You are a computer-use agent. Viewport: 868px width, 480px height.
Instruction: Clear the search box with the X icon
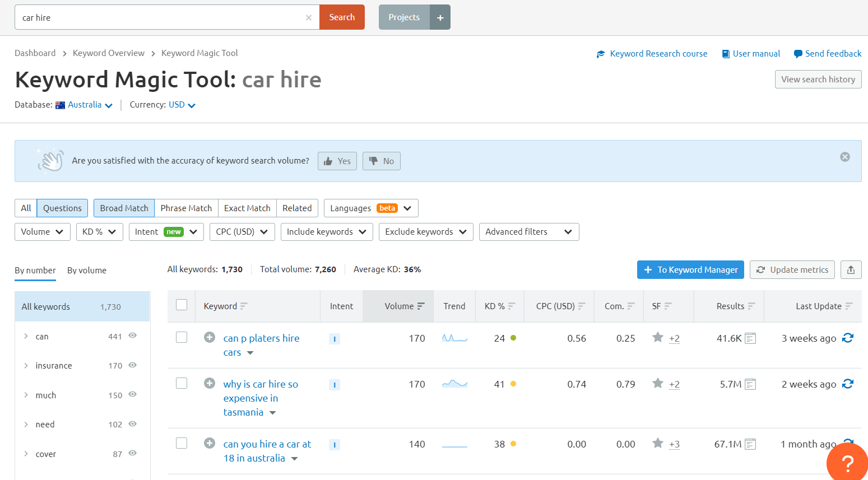[308, 17]
